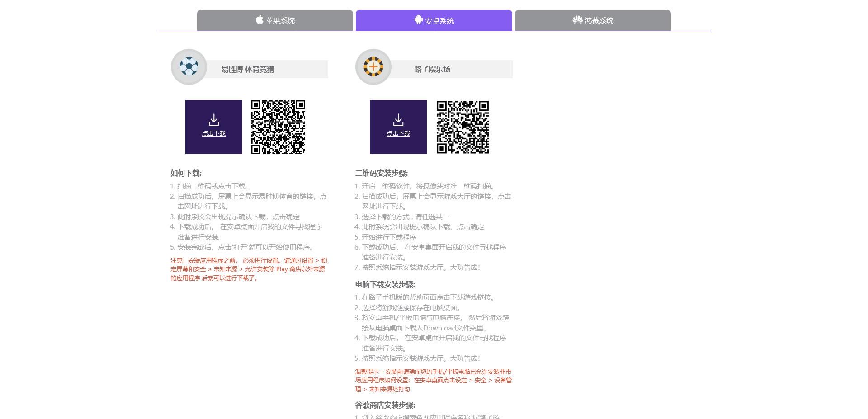Click the 二维码安装步骤: heading

(x=382, y=173)
